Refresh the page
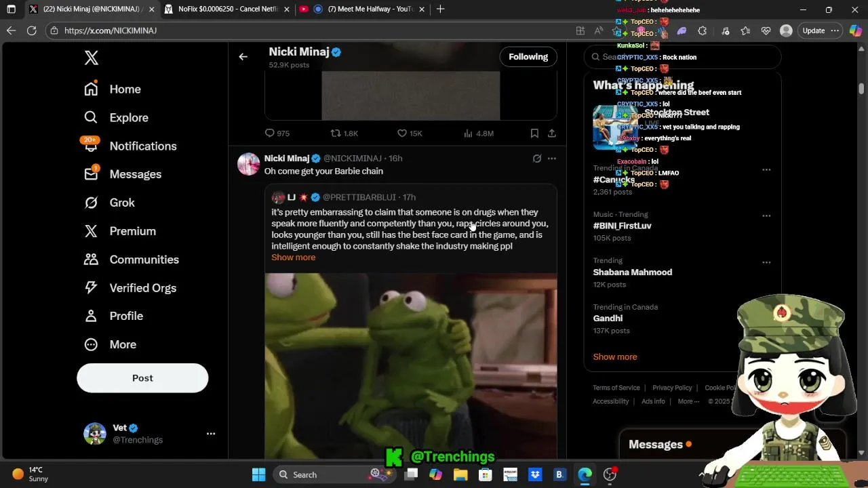Image resolution: width=868 pixels, height=488 pixels. click(31, 30)
